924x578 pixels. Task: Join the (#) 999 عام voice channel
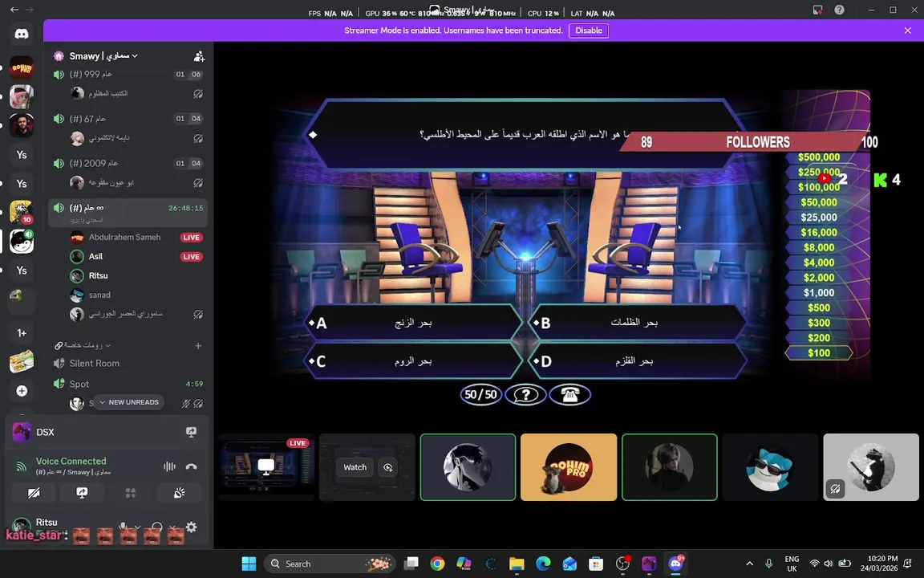[128, 75]
